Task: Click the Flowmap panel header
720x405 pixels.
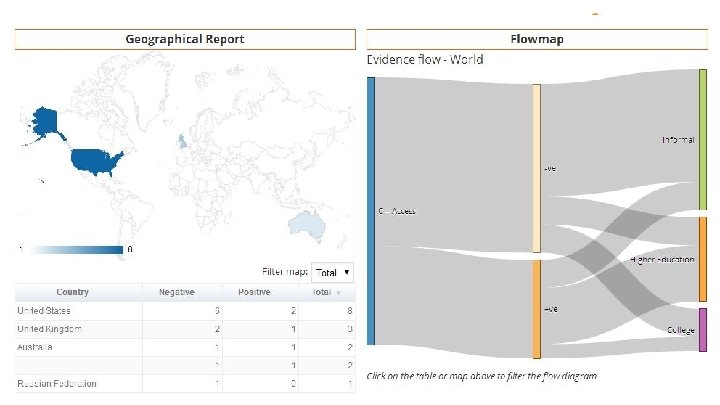Action: click(537, 39)
